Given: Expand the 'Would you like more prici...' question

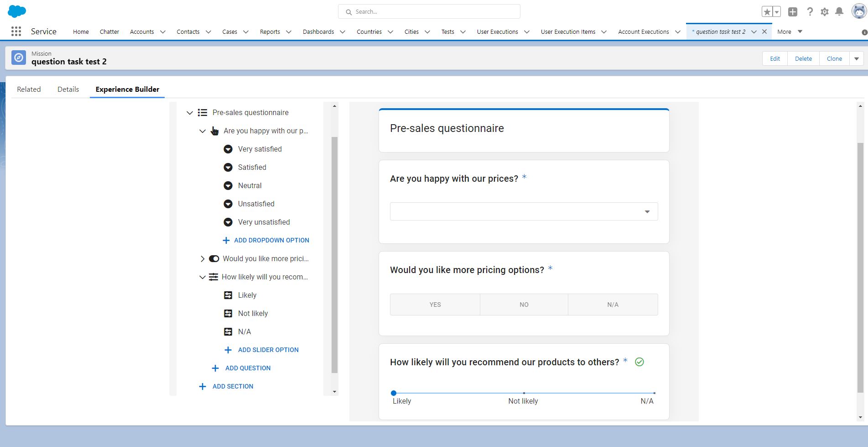Looking at the screenshot, I should [x=203, y=259].
